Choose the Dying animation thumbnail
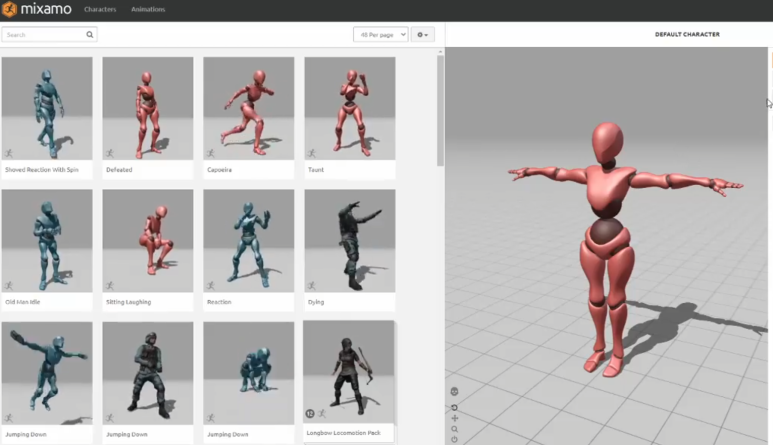 349,240
